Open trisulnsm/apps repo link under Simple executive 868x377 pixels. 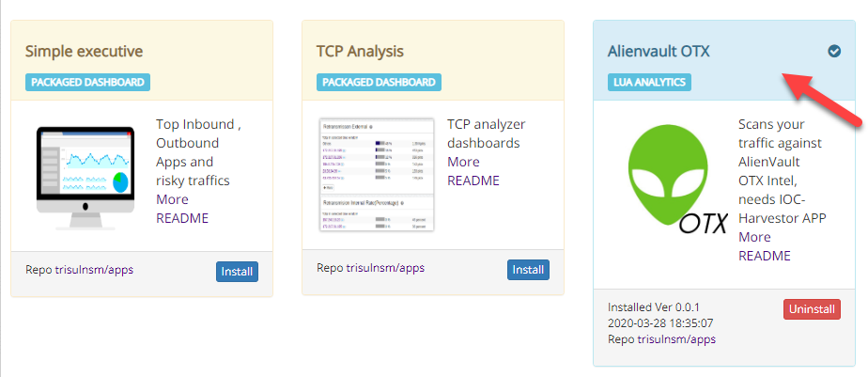94,270
